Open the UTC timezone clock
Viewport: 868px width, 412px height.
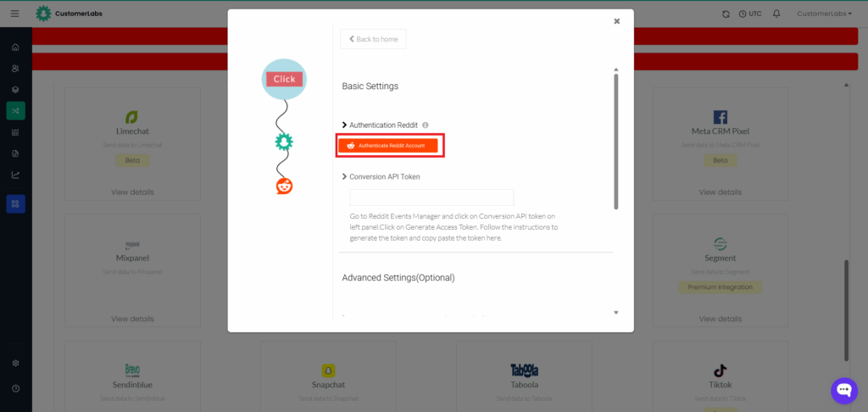coord(750,14)
